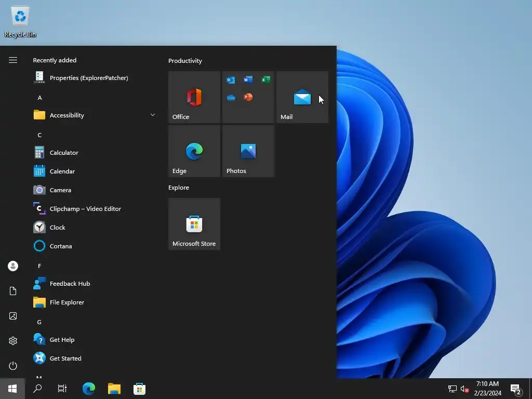532x399 pixels.
Task: Launch Clipchamp – Video Editor
Action: (95, 209)
